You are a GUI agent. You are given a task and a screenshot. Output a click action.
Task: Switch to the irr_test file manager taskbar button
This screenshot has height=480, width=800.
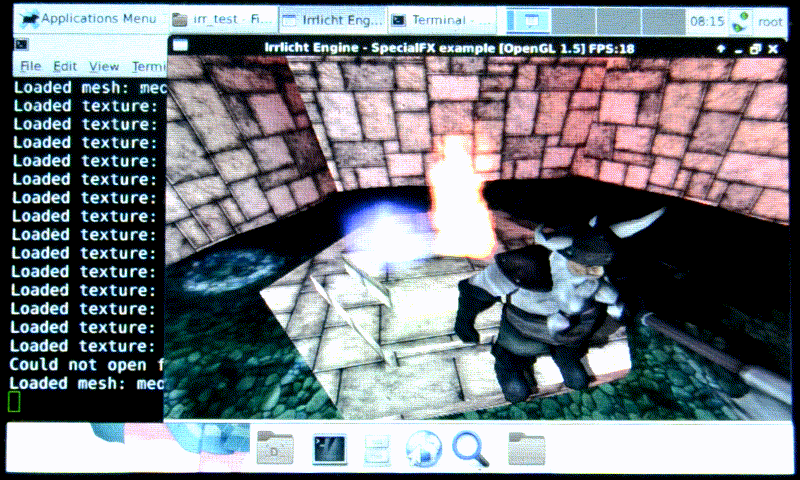click(x=223, y=20)
